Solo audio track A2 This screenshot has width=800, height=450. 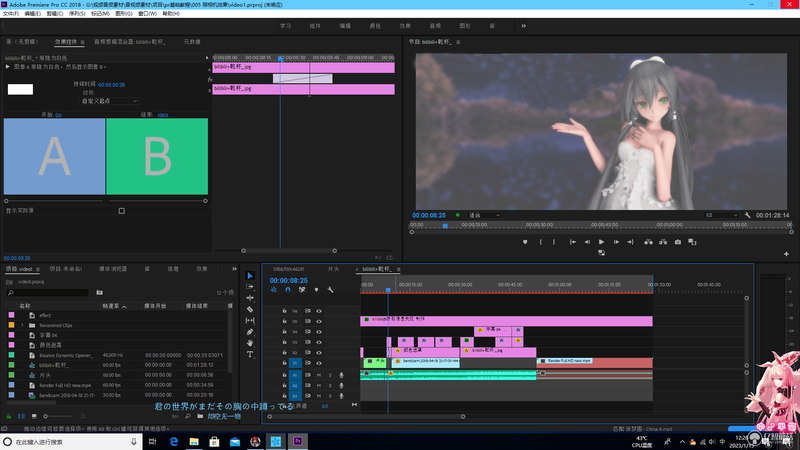(x=330, y=386)
